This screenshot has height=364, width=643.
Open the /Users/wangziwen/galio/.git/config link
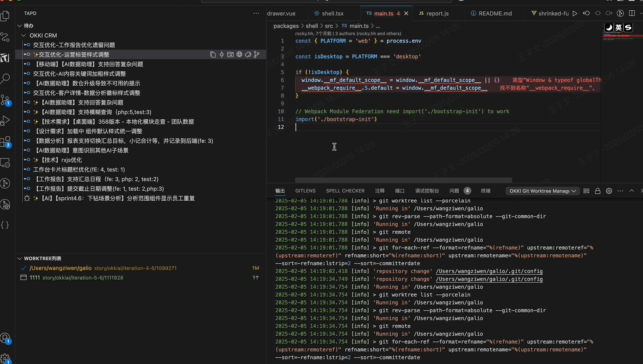click(489, 271)
